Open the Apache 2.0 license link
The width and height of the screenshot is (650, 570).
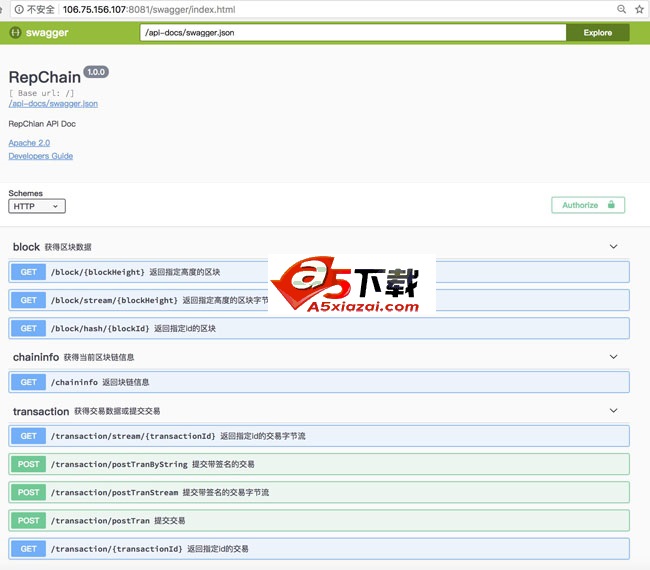click(x=29, y=143)
